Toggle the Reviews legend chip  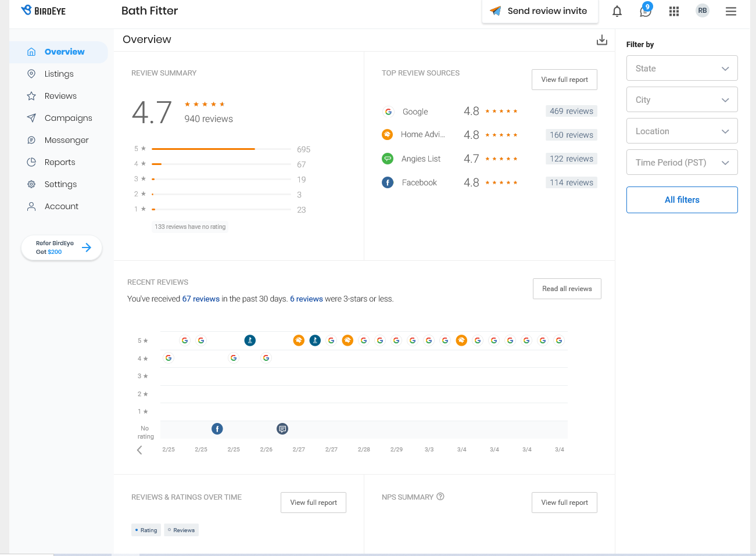[181, 530]
